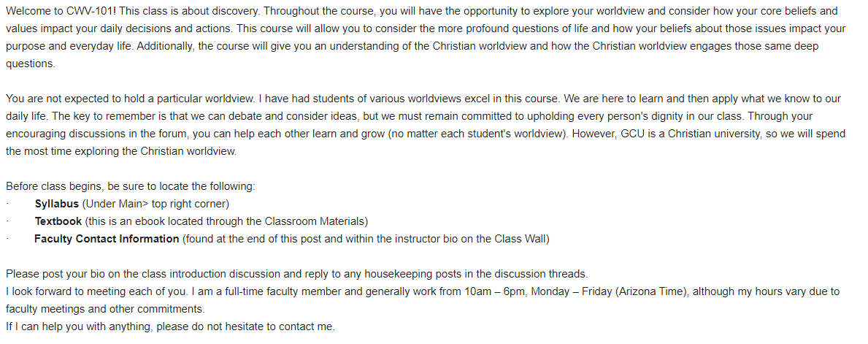Image resolution: width=868 pixels, height=344 pixels.
Task: Click 'Before class begins' line
Action: [x=131, y=187]
